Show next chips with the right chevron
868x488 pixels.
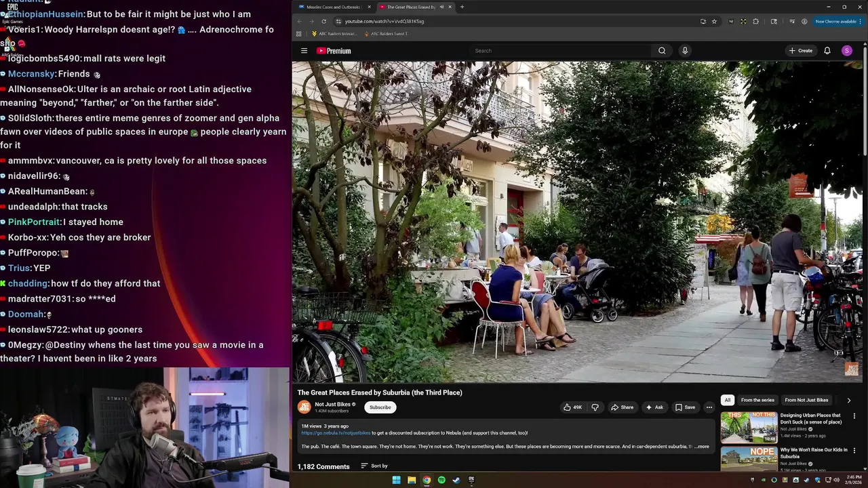[848, 400]
